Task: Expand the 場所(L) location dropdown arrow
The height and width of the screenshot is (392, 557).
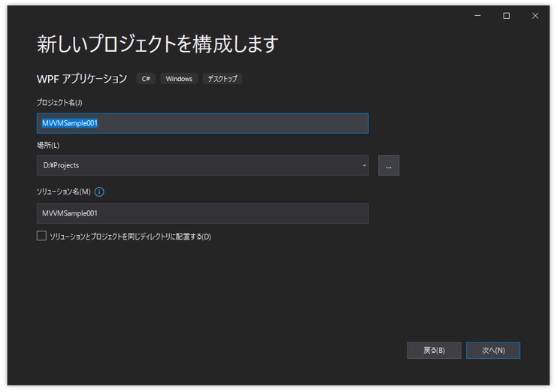Action: (364, 165)
